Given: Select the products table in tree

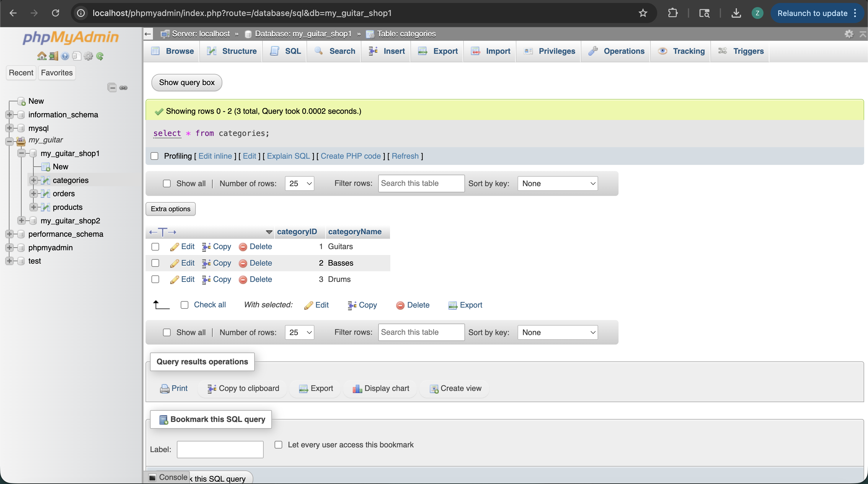Looking at the screenshot, I should tap(67, 207).
